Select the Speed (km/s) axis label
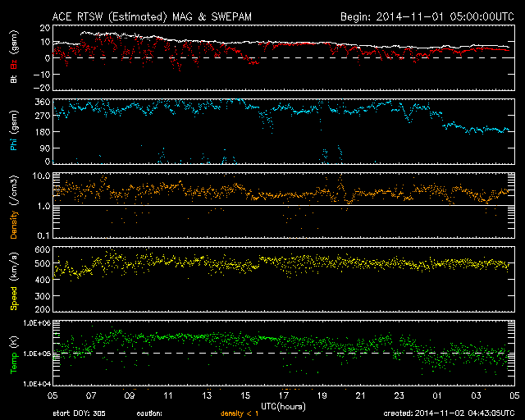525x420 pixels. (x=12, y=279)
